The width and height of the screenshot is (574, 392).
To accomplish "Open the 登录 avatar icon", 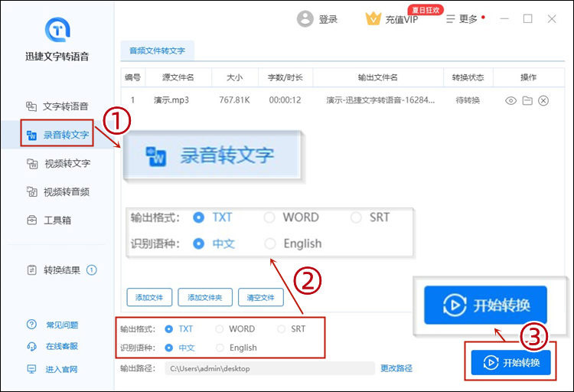I will (305, 18).
